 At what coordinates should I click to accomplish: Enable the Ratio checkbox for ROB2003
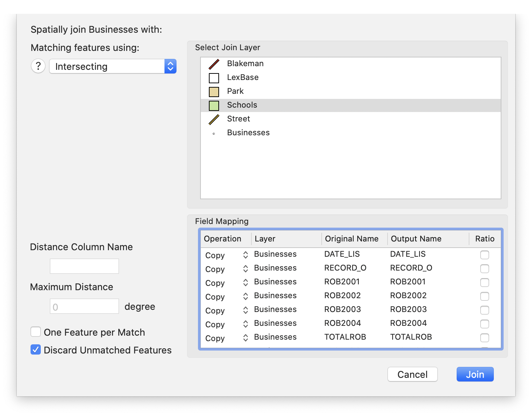(484, 310)
